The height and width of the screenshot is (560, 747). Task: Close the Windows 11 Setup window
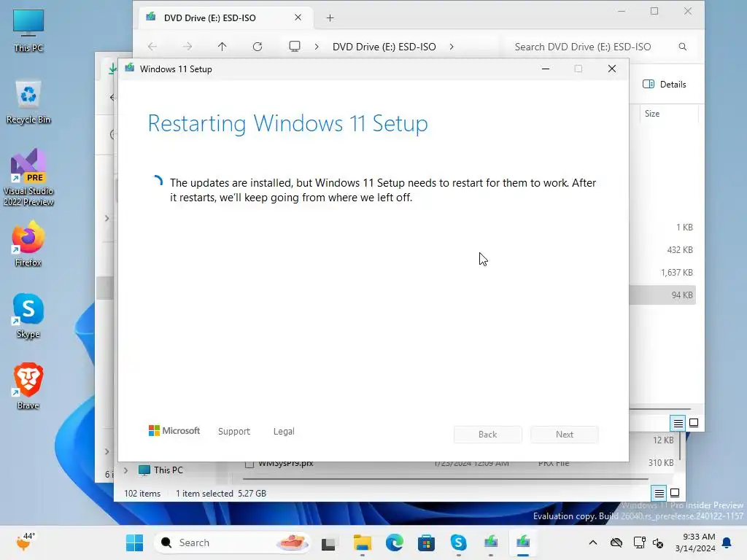(x=612, y=69)
